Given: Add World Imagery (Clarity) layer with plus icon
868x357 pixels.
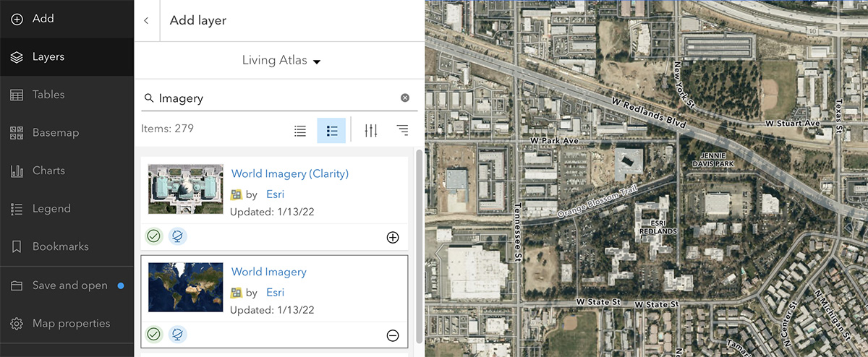Looking at the screenshot, I should pos(393,237).
